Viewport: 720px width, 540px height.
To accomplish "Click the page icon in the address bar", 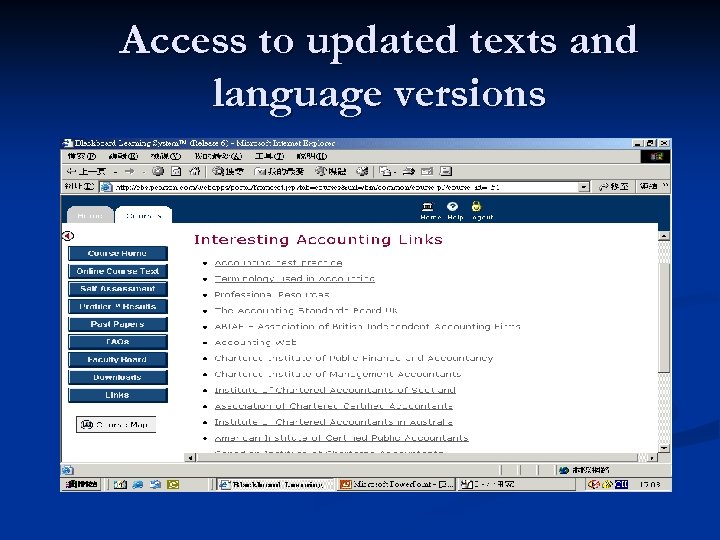I will point(106,187).
